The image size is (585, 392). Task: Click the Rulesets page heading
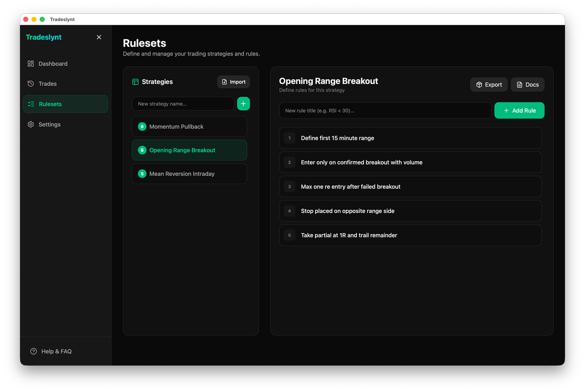coord(145,43)
